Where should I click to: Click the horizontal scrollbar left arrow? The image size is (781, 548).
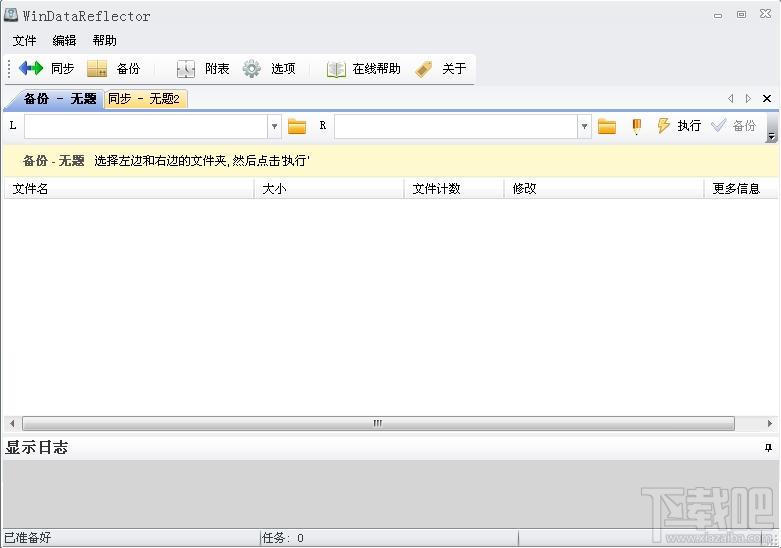coord(12,423)
